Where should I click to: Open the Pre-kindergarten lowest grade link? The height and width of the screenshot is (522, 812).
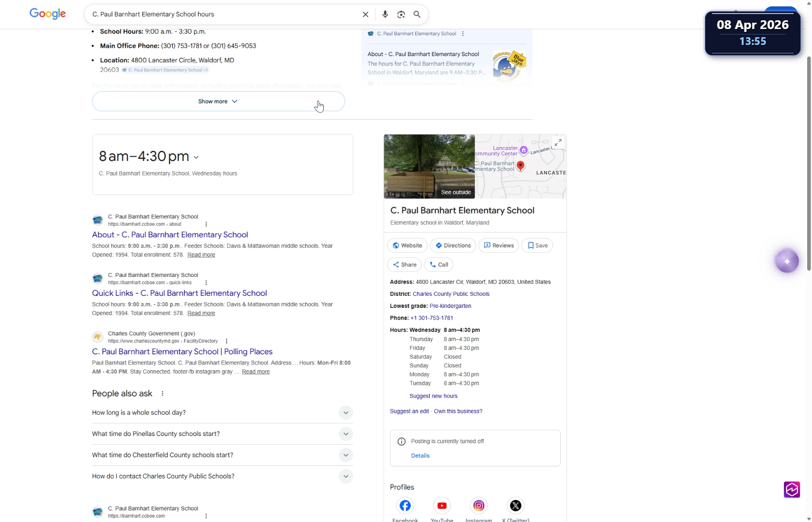pos(450,306)
